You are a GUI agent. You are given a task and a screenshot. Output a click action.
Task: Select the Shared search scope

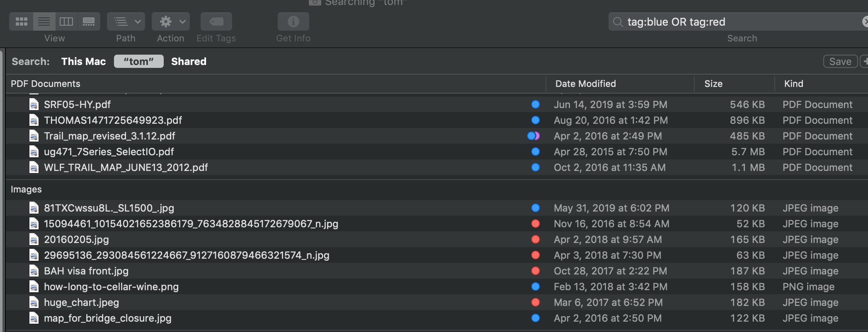click(189, 61)
